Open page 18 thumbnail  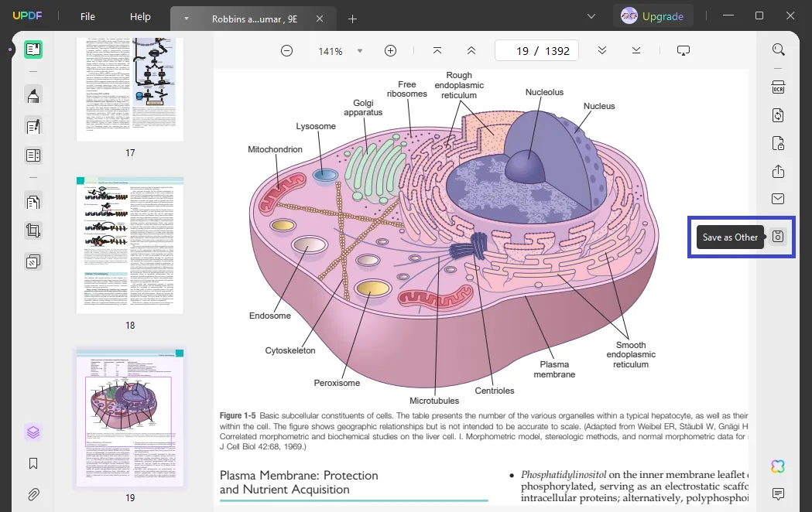pyautogui.click(x=129, y=245)
